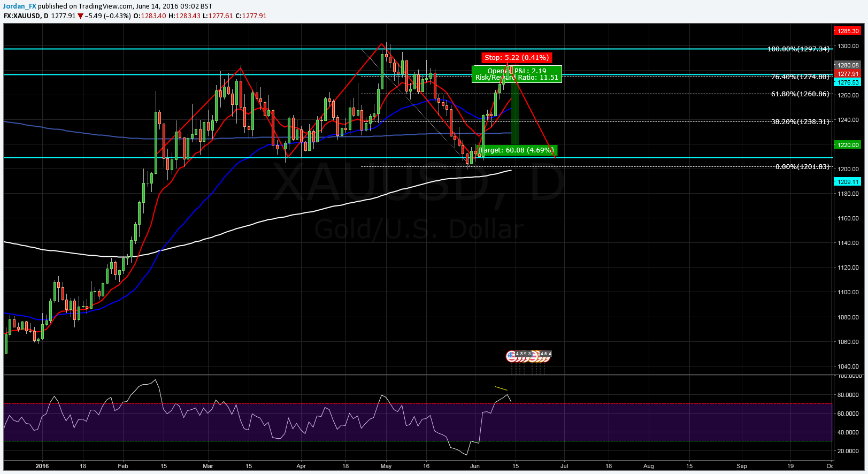Viewport: 868px width, 474px height.
Task: Click the Sep label on time axis
Action: pyautogui.click(x=742, y=466)
